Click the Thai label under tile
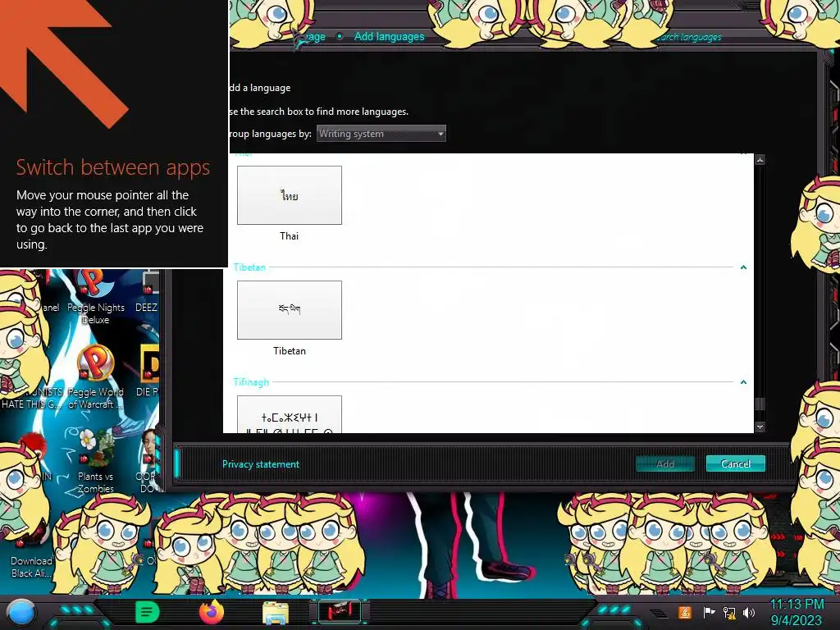Screen dimensions: 840x630 [290, 235]
